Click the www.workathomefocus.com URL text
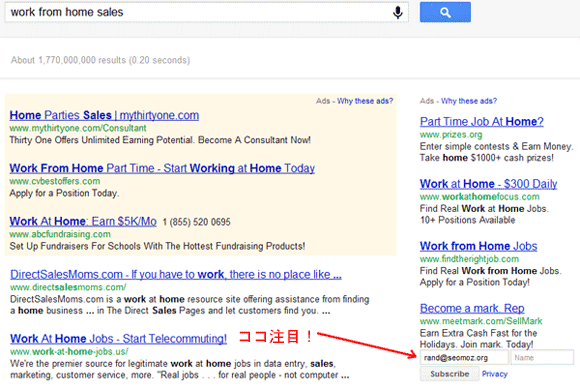580x389 pixels. pos(479,196)
